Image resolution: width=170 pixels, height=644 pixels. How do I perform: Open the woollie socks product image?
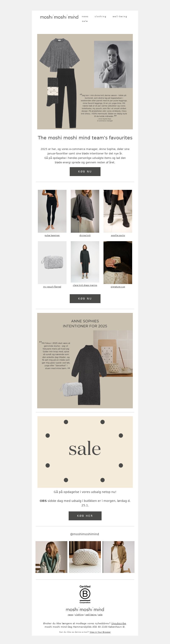(118, 211)
